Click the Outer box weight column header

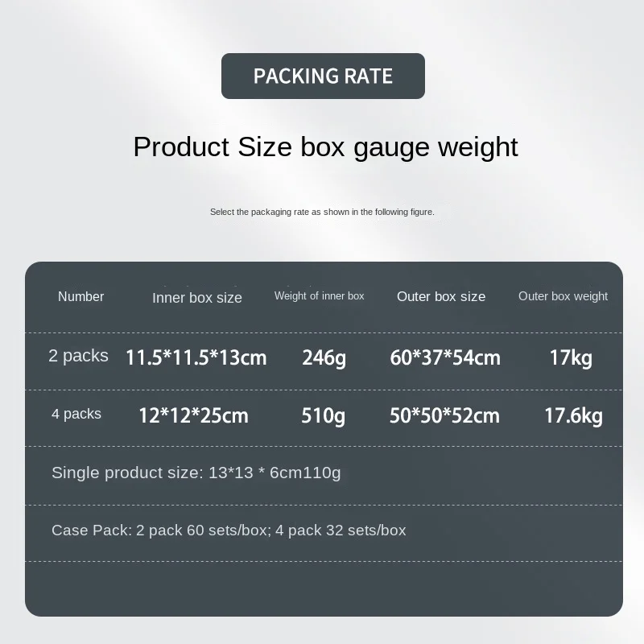563,296
